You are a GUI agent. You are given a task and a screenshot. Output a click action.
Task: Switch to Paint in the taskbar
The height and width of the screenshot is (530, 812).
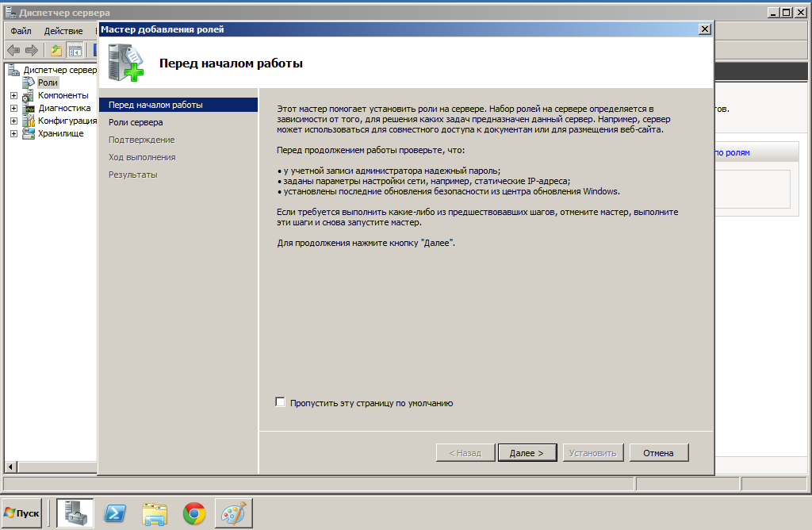click(233, 513)
